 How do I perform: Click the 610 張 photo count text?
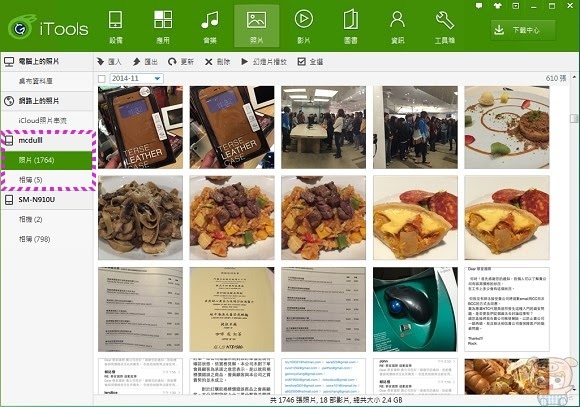556,78
